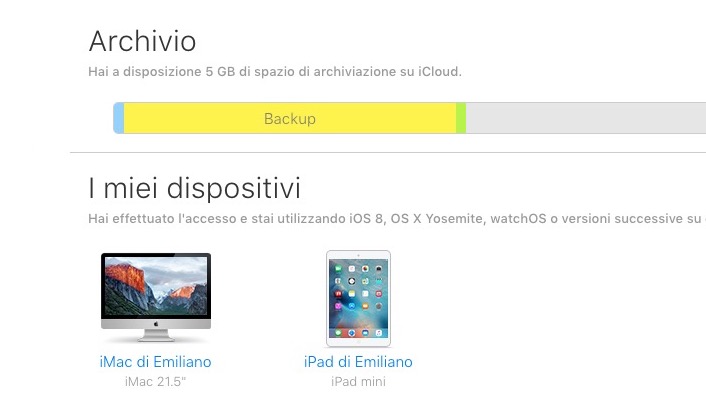Open the iMac di Emiliano link
This screenshot has width=706, height=409.
(x=156, y=362)
